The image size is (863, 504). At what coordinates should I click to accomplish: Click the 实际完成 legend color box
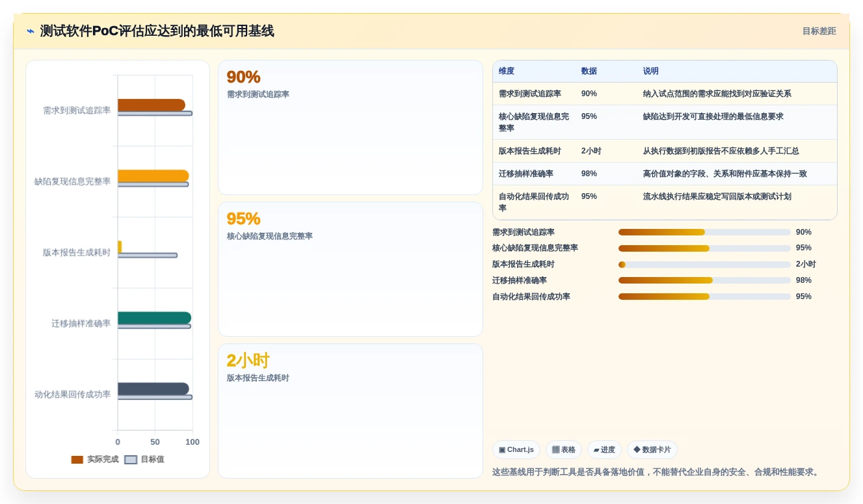77,460
